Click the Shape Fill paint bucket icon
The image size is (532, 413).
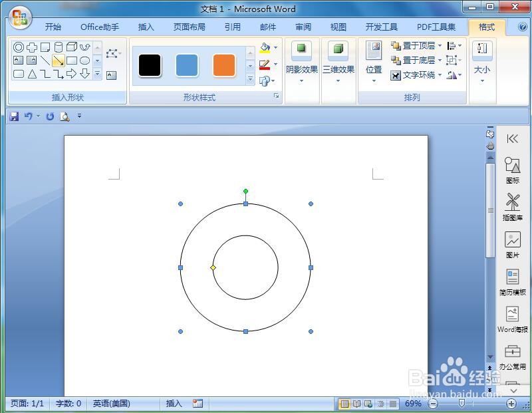(x=265, y=48)
